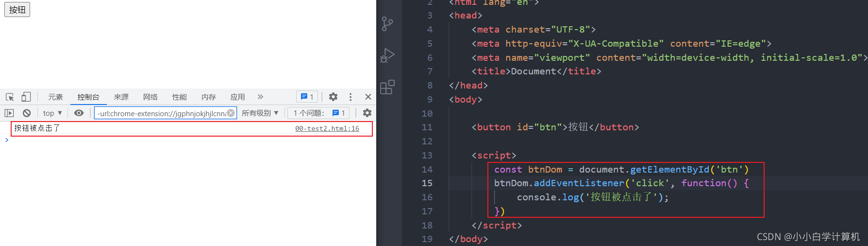Switch to the 控制台 tab
Image resolution: width=868 pixels, height=246 pixels.
click(88, 97)
